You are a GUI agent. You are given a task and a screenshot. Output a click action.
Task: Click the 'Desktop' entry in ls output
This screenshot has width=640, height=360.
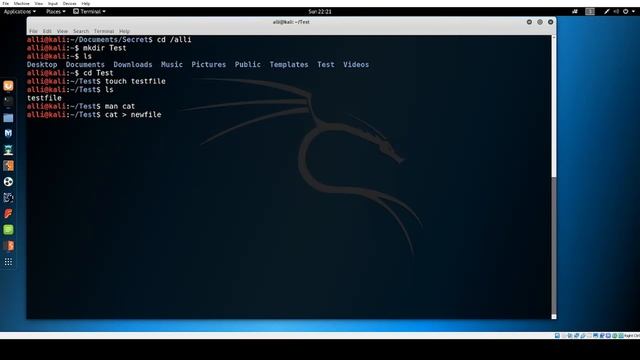(42, 64)
